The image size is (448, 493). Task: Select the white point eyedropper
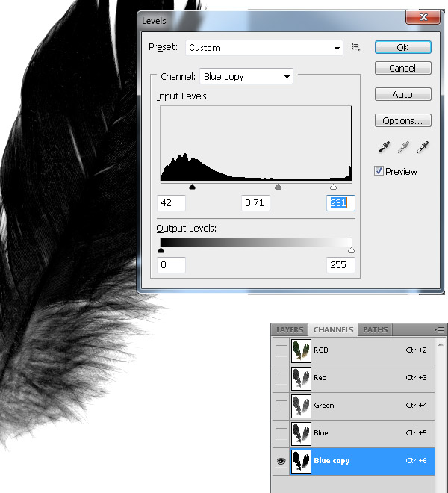pyautogui.click(x=423, y=148)
